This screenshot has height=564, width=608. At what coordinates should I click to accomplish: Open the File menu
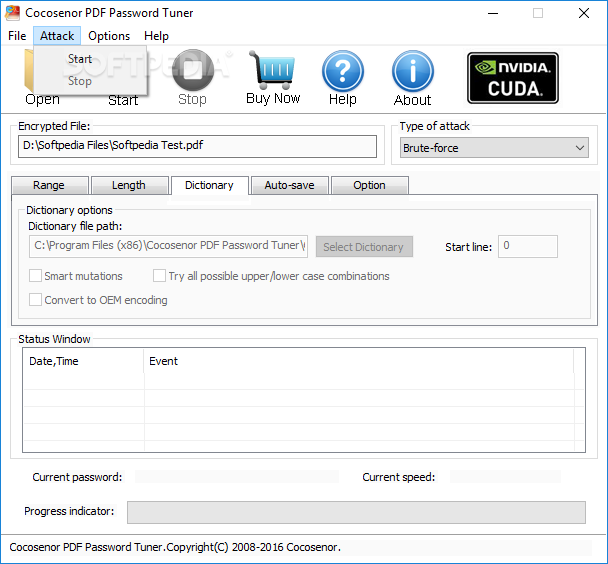click(x=17, y=36)
